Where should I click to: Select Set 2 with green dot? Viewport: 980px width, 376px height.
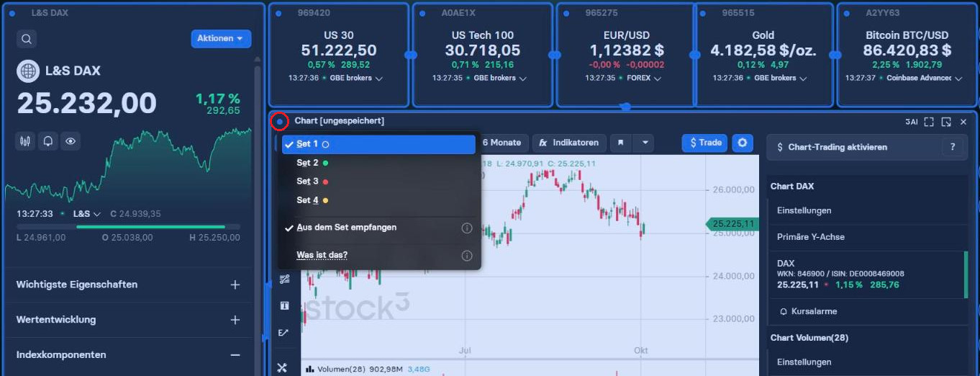tap(378, 163)
